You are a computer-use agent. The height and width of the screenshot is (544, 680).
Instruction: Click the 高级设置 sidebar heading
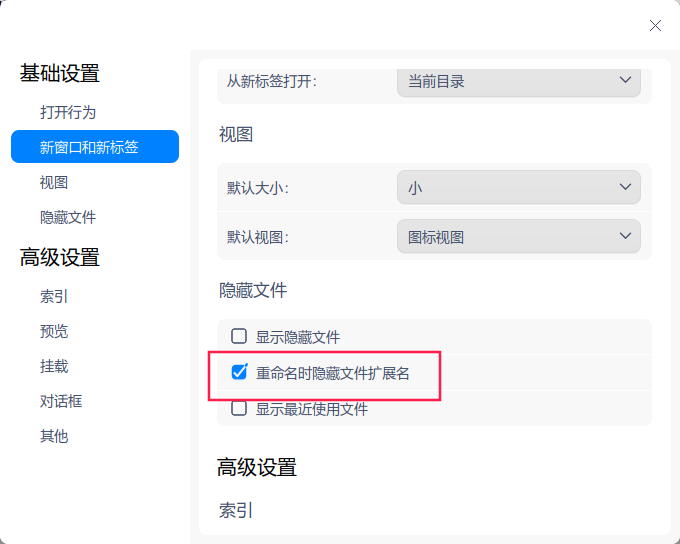pos(60,257)
